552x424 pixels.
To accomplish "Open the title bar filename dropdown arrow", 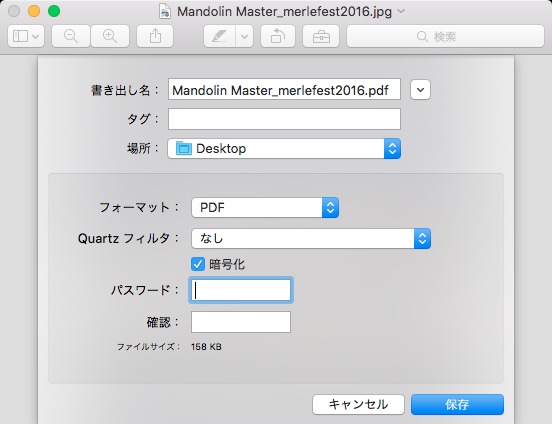I will point(401,11).
